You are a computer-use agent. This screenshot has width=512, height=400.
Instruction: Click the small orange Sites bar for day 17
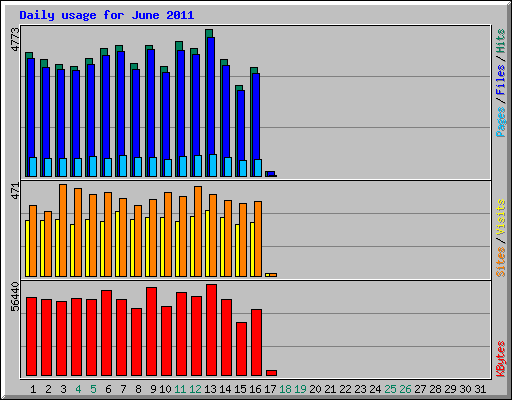pos(273,275)
